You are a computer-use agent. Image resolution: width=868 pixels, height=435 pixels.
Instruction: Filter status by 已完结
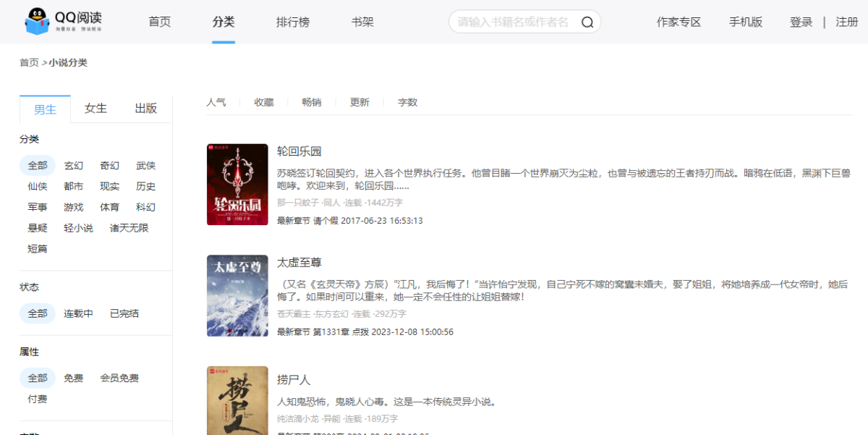124,314
